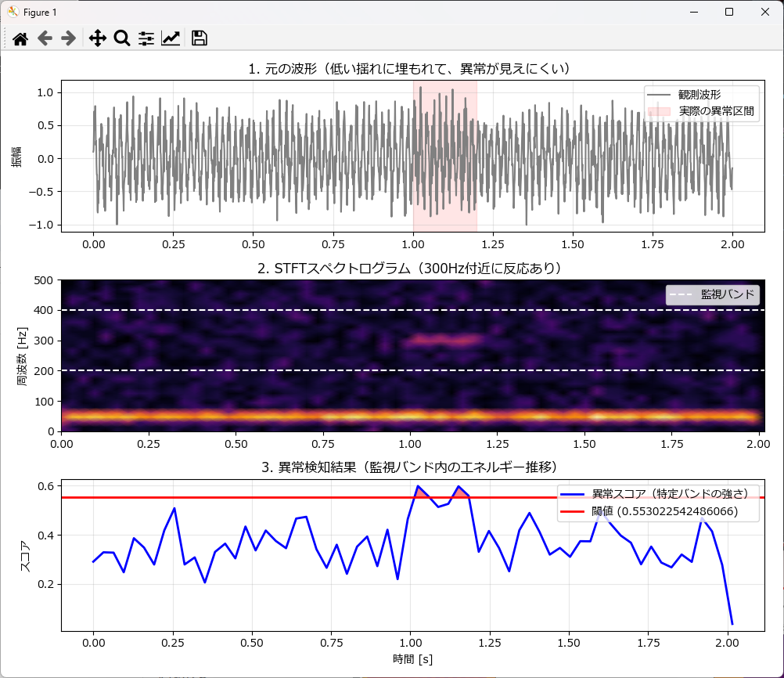This screenshot has height=678, width=784.
Task: Click the 2. STFTスペクトログラム plot title
Action: tap(409, 269)
